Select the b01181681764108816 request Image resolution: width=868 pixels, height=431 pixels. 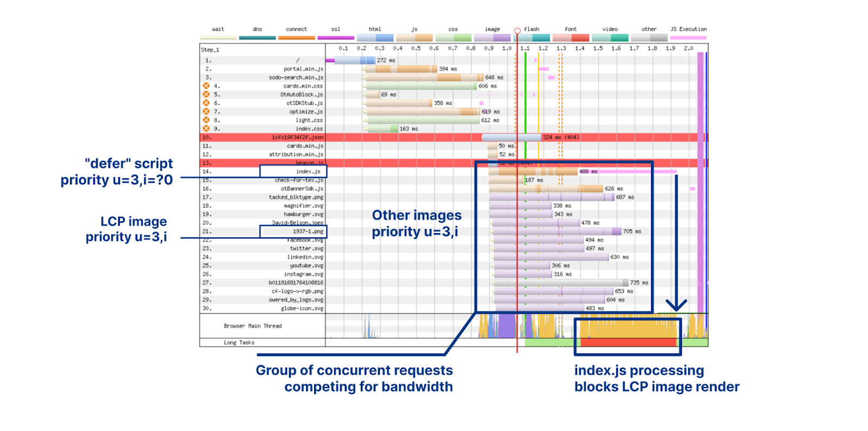(x=296, y=282)
